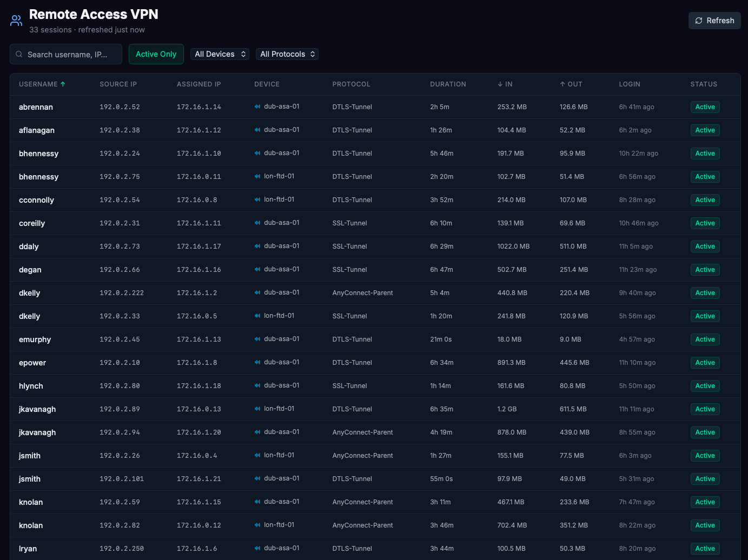Click the device icon in lryan's row
Screen dimensions: 748x560
[x=257, y=548]
